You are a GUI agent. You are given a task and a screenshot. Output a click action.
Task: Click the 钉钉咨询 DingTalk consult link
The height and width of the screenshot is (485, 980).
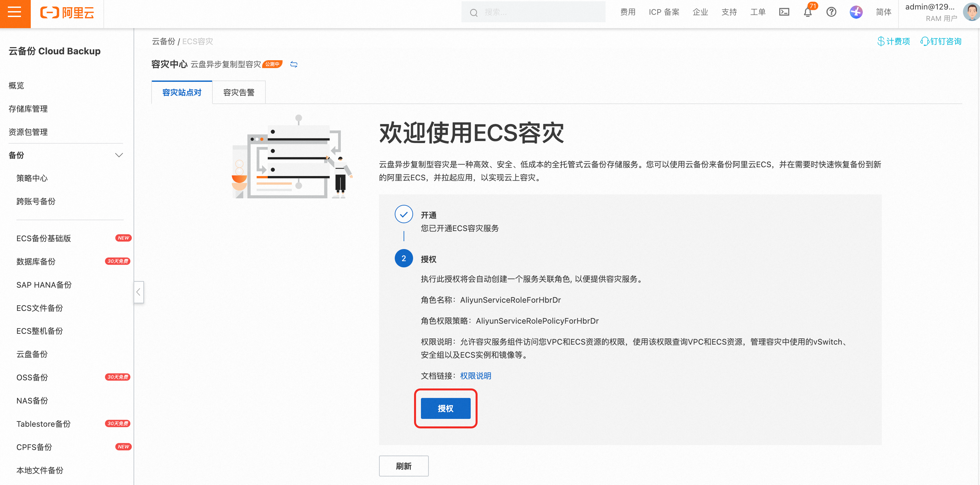coord(941,42)
